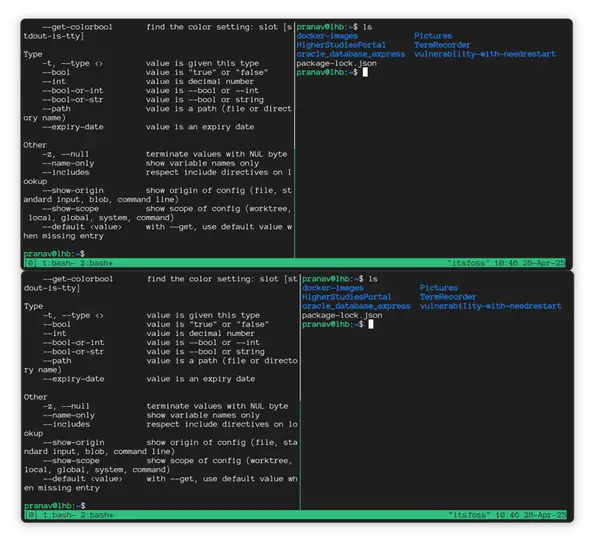Click Pictures directory in top terminal
Viewport: 600px width, 541px height.
433,36
